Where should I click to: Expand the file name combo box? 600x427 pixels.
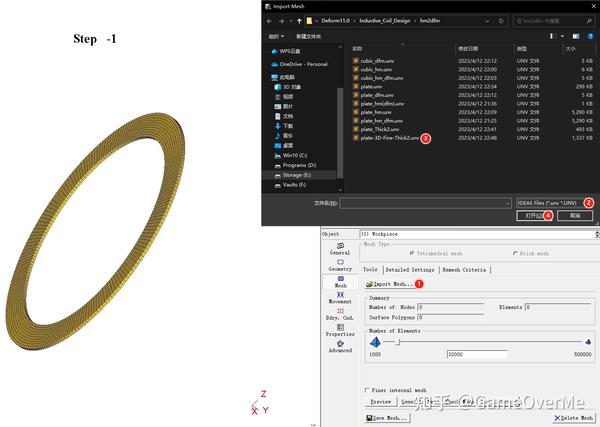pos(507,203)
